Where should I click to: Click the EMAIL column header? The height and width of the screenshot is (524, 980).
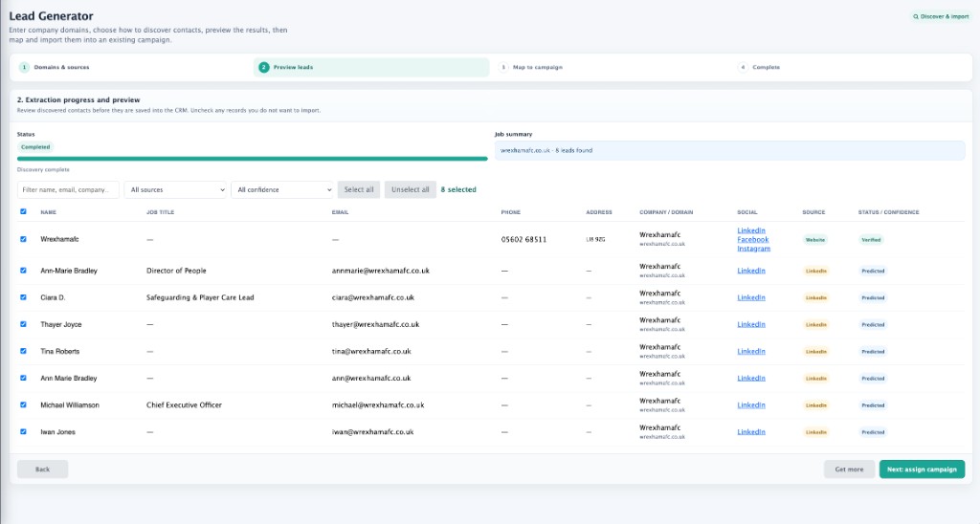[340, 212]
